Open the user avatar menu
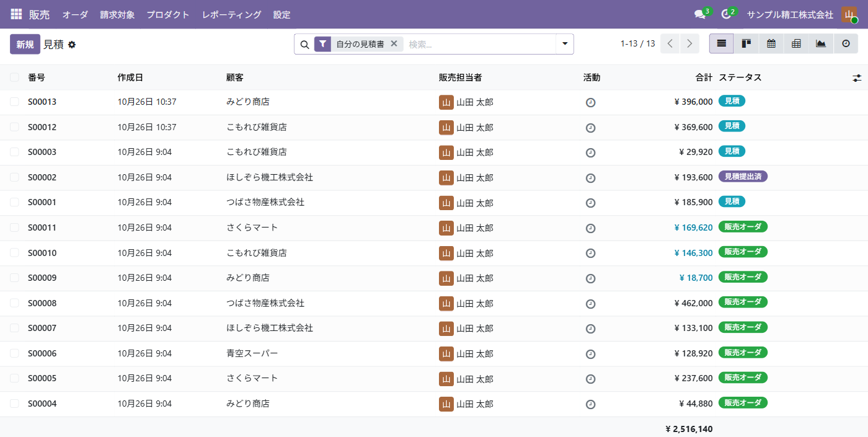 point(849,14)
